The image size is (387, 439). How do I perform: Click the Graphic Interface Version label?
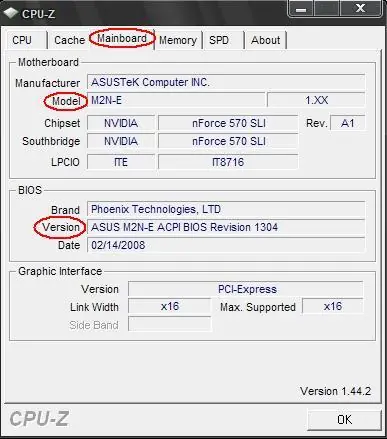(100, 289)
